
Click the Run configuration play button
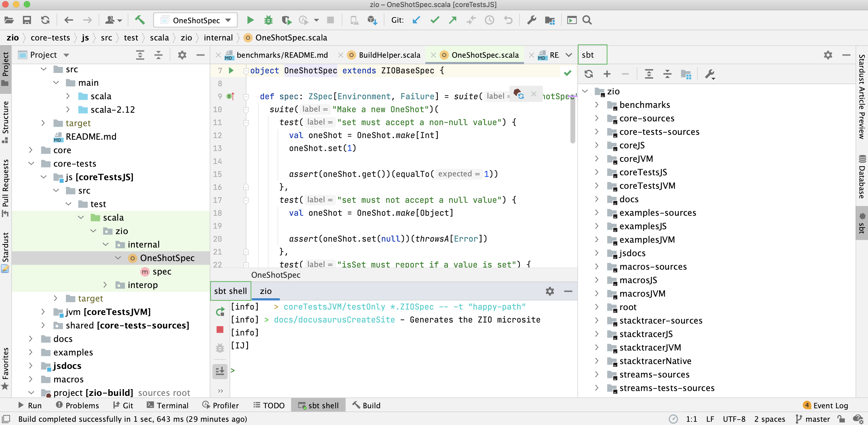click(250, 21)
